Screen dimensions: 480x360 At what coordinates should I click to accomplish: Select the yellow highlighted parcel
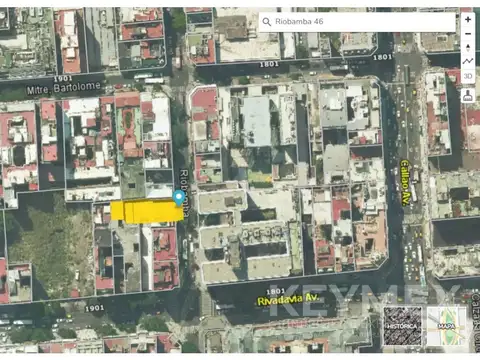coord(147,211)
